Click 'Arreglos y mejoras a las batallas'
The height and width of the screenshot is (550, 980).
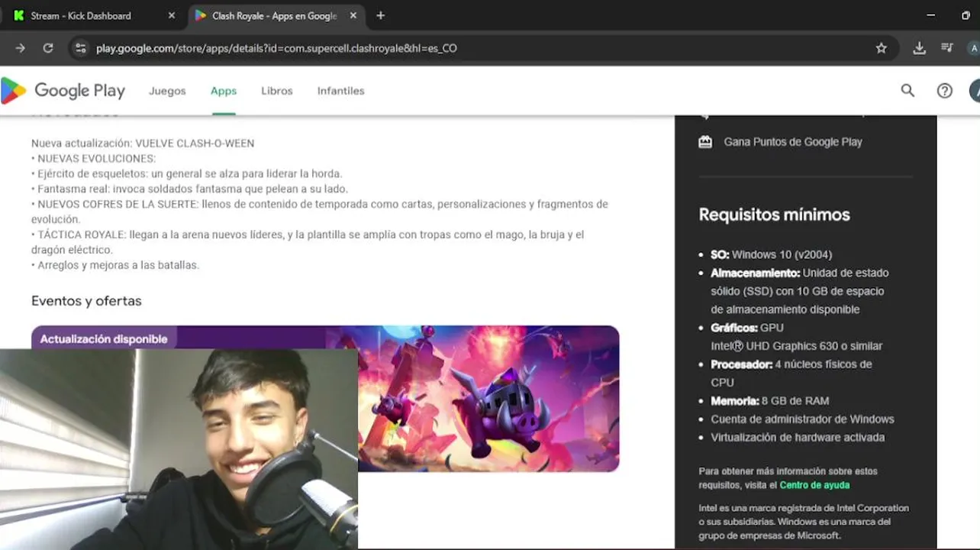[x=115, y=265]
